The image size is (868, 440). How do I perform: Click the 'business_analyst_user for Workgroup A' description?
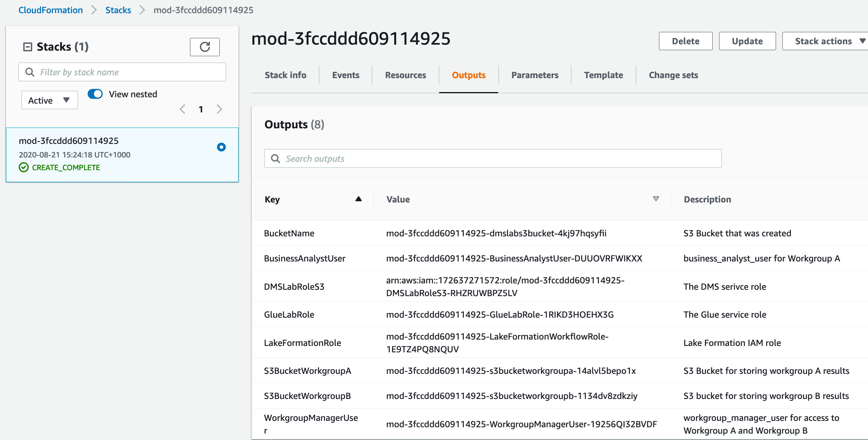coord(762,258)
